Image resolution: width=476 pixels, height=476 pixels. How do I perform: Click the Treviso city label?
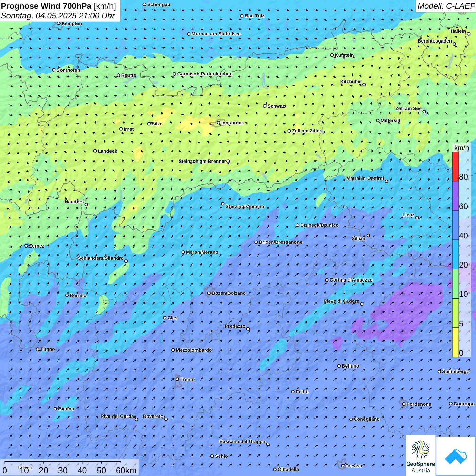[354, 466]
